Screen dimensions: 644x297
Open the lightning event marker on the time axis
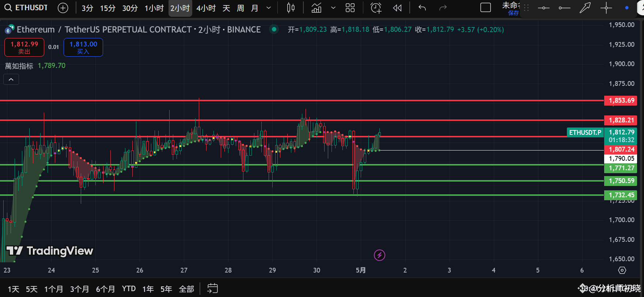(x=379, y=255)
